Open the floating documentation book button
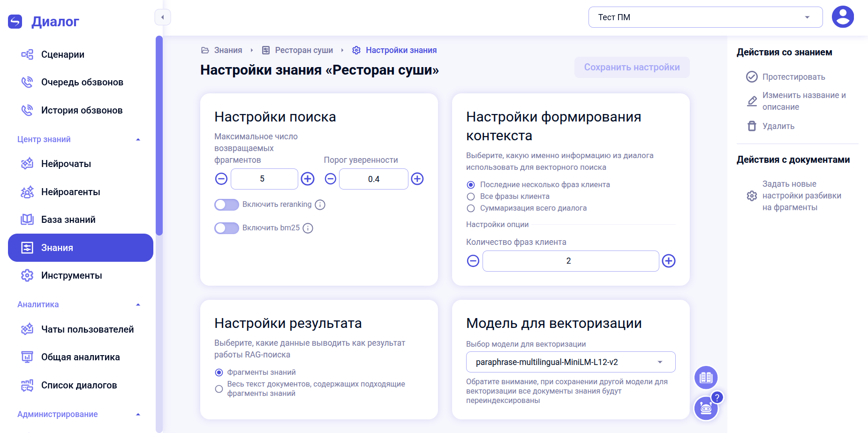 click(x=706, y=377)
